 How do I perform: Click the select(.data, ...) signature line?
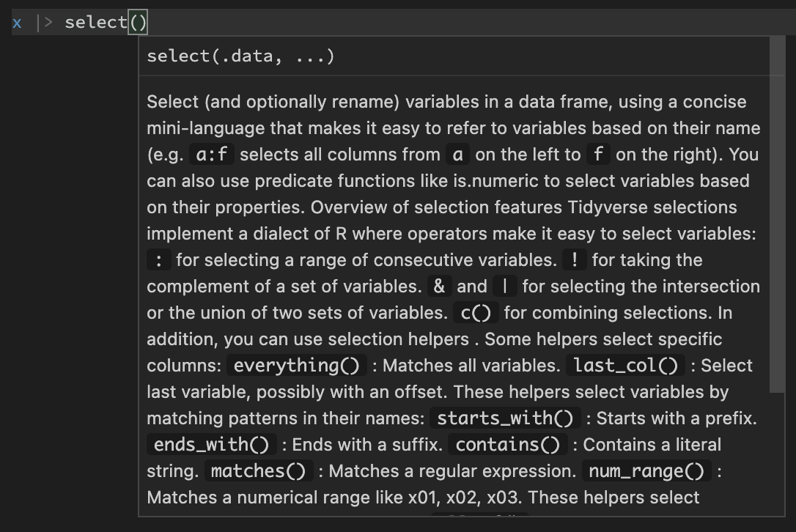240,56
